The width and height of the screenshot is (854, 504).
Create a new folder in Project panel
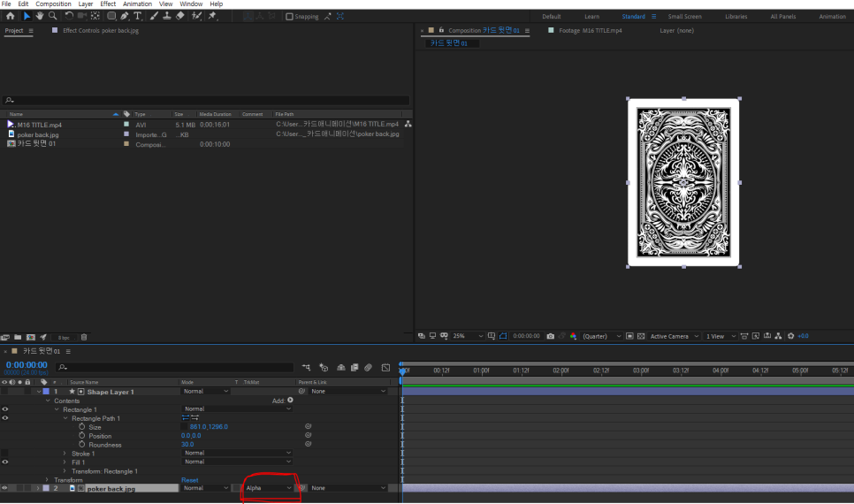pos(18,337)
